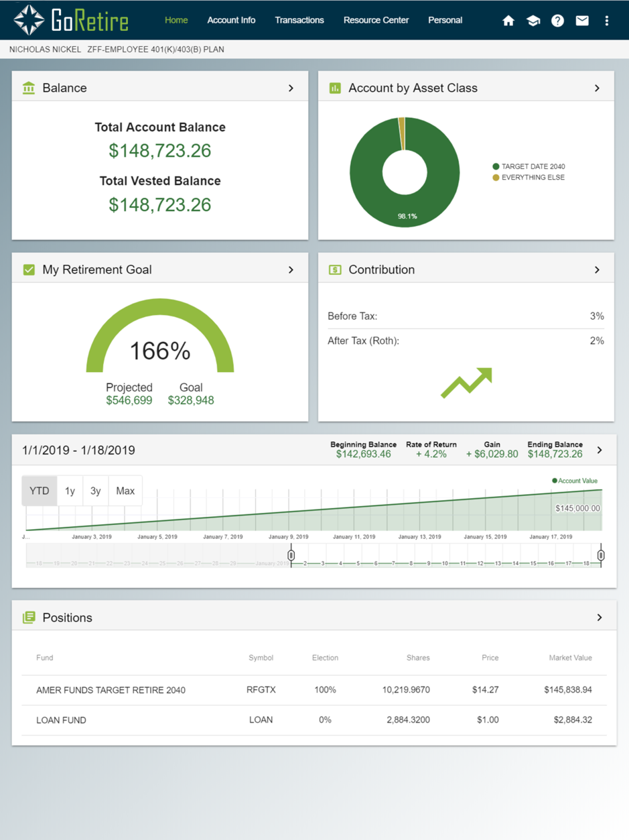Open the Resource Center menu
This screenshot has width=629, height=840.
[x=376, y=20]
